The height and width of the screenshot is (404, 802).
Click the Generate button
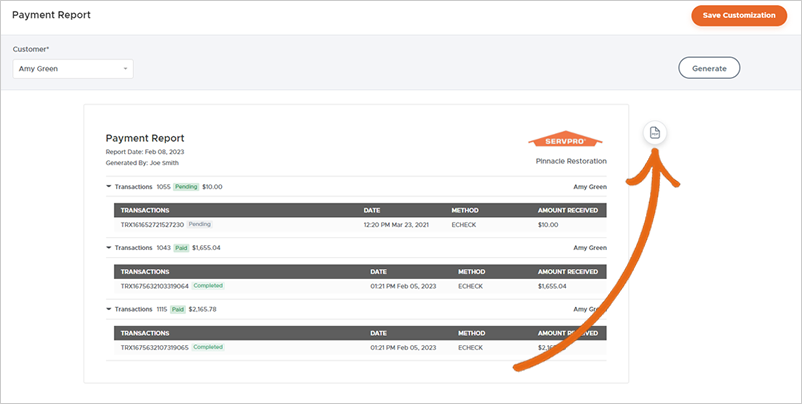[709, 68]
